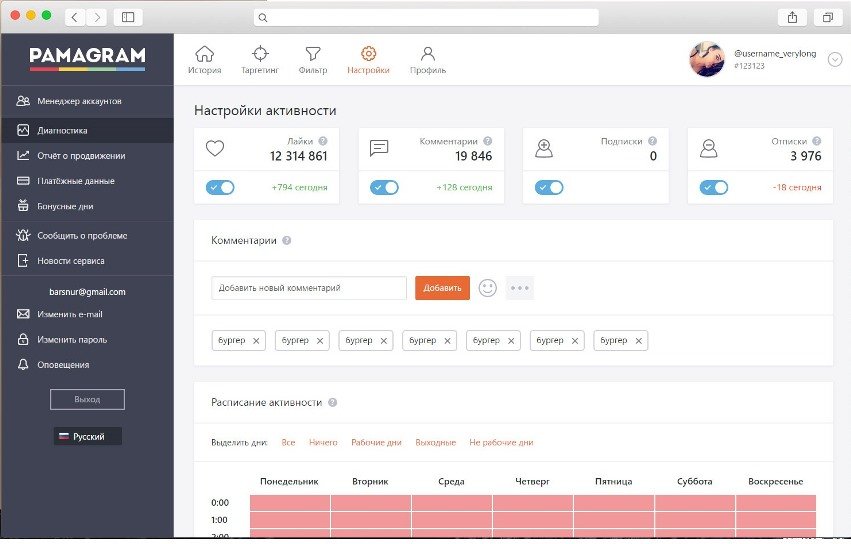This screenshot has width=851, height=544.
Task: Click the user profile avatar photo
Action: [x=707, y=59]
